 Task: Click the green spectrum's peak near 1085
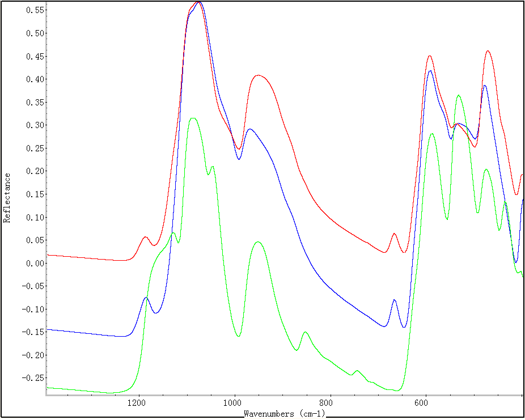coord(193,118)
